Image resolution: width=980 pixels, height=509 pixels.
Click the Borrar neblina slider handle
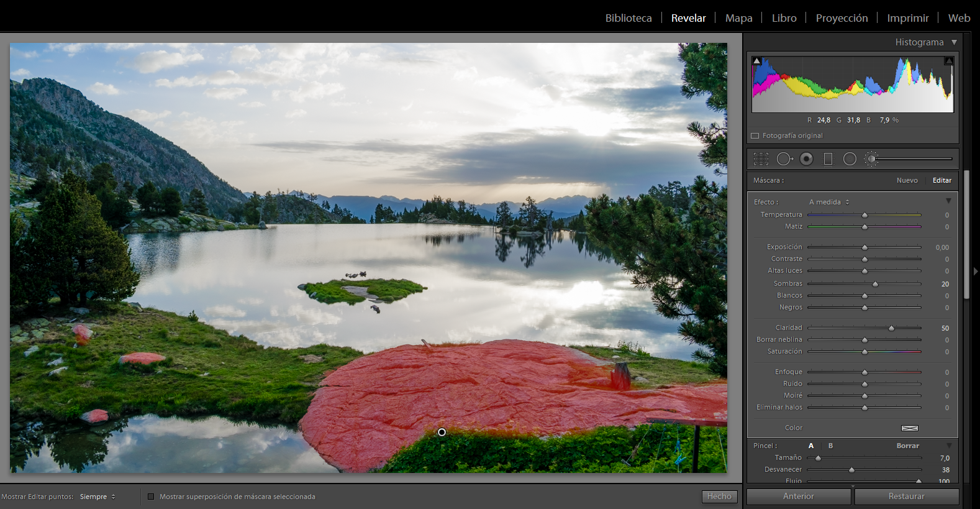click(864, 340)
